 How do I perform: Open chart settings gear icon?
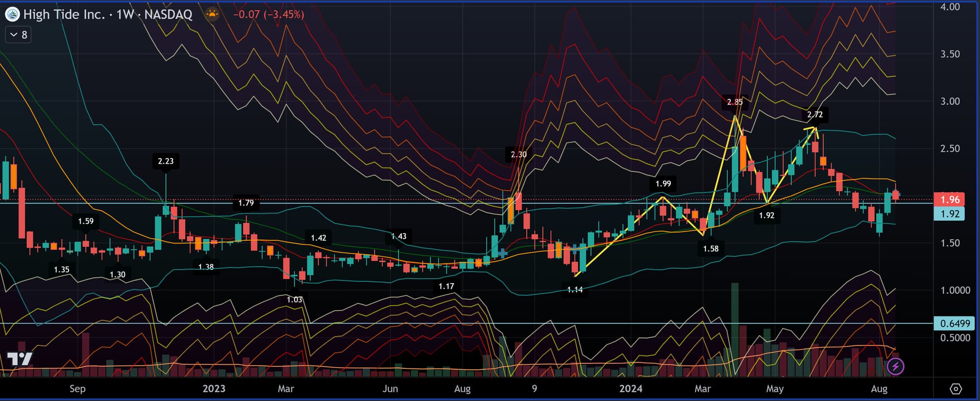point(956,389)
